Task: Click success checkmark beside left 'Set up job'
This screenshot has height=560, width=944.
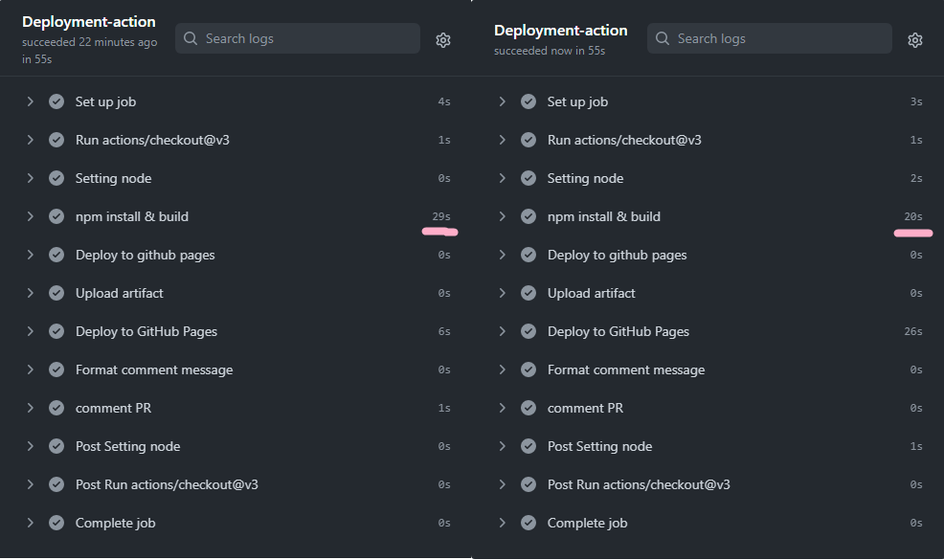Action: (56, 101)
